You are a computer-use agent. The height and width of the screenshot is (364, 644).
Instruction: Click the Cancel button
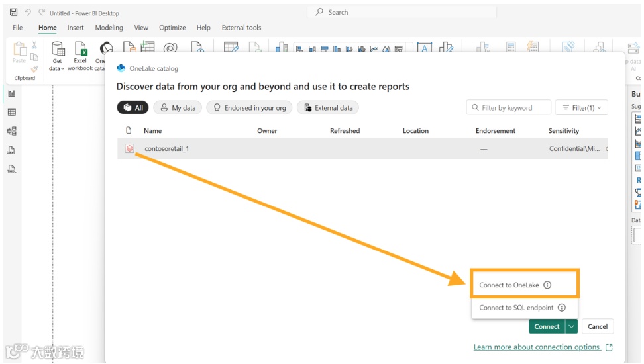click(598, 327)
